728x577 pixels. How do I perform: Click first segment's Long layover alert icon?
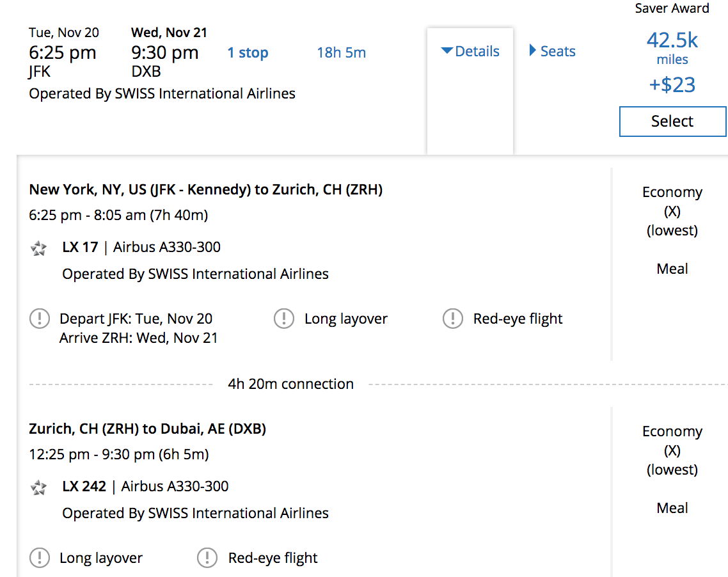tap(284, 319)
